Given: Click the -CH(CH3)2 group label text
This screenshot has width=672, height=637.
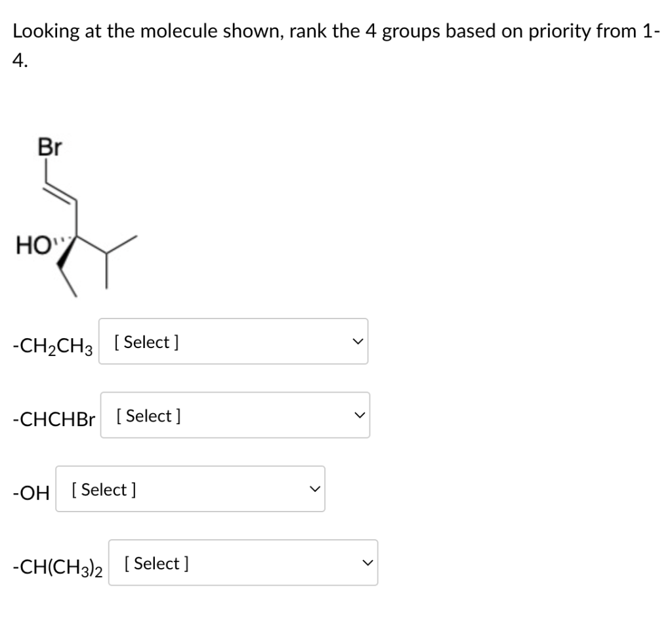Looking at the screenshot, I should point(58,567).
